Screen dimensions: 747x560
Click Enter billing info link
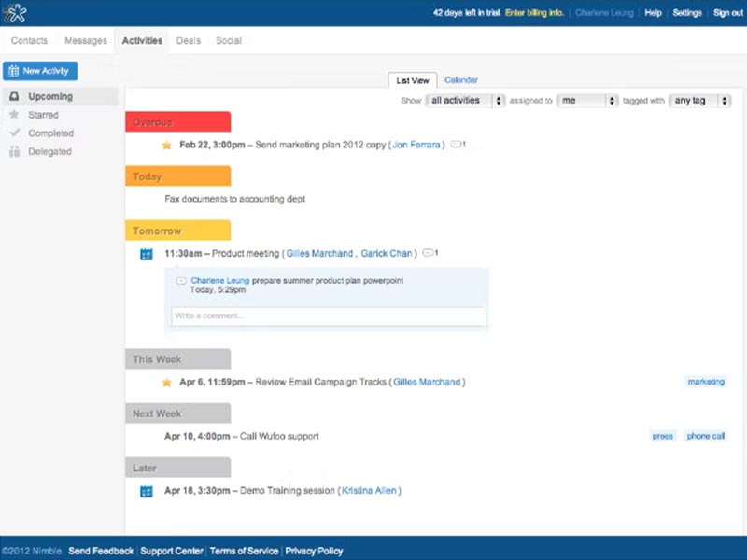534,13
